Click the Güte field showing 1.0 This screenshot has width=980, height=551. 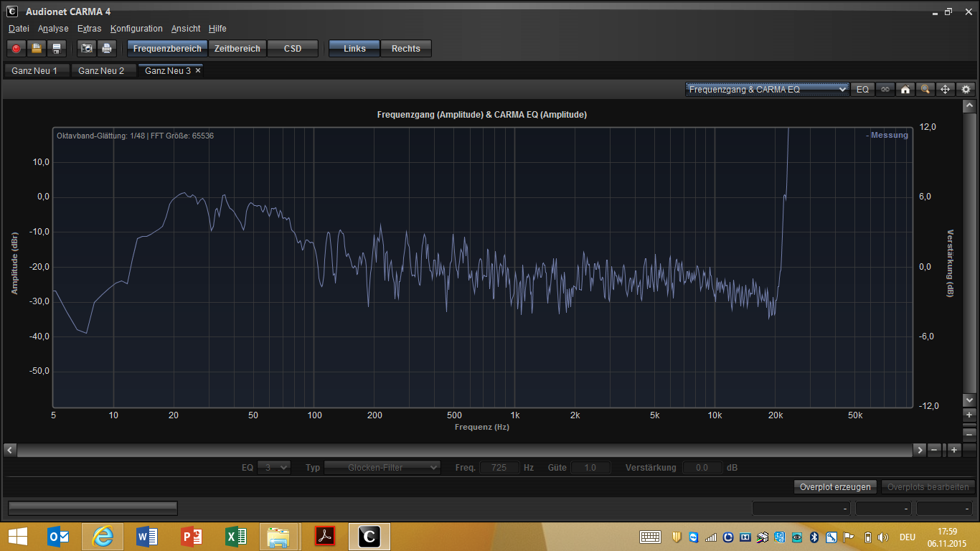[590, 467]
